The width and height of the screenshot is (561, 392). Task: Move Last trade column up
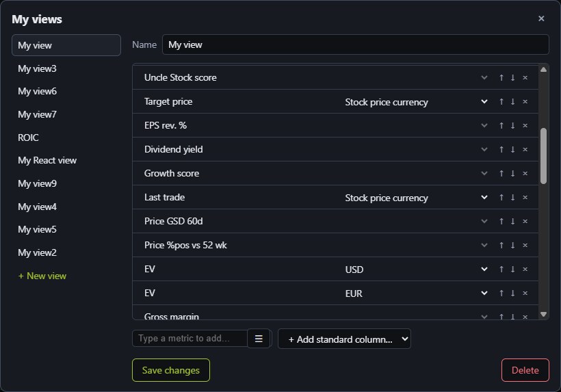pyautogui.click(x=501, y=198)
